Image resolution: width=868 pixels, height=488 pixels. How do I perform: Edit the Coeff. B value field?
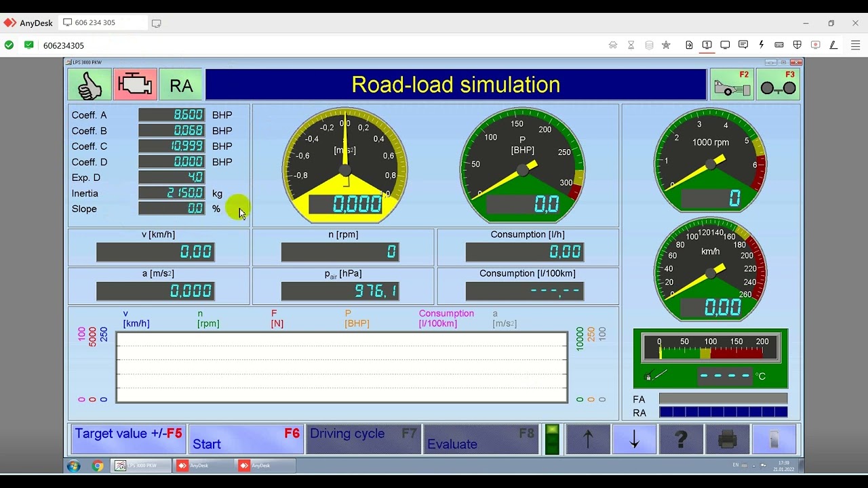pyautogui.click(x=172, y=131)
